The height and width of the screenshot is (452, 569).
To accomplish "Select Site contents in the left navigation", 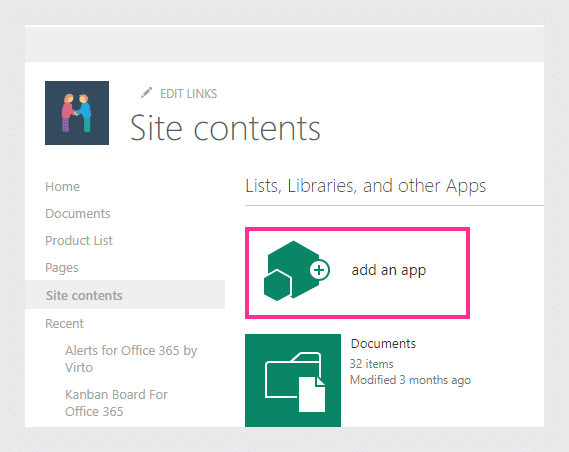I will (125, 295).
